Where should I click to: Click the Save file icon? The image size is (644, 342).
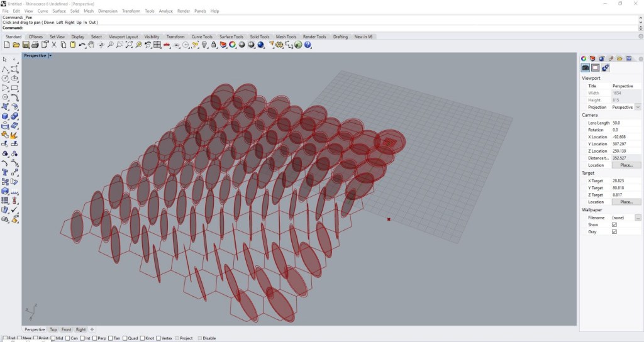tap(26, 45)
